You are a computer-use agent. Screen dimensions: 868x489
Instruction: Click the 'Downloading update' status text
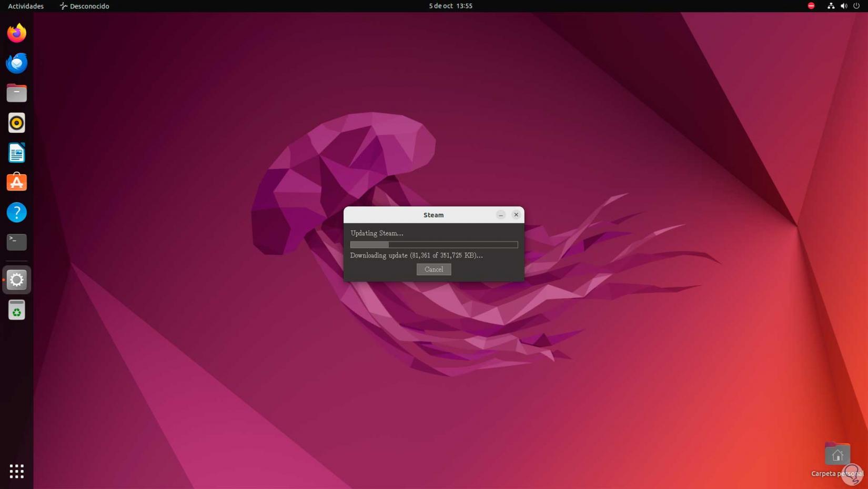pyautogui.click(x=417, y=255)
